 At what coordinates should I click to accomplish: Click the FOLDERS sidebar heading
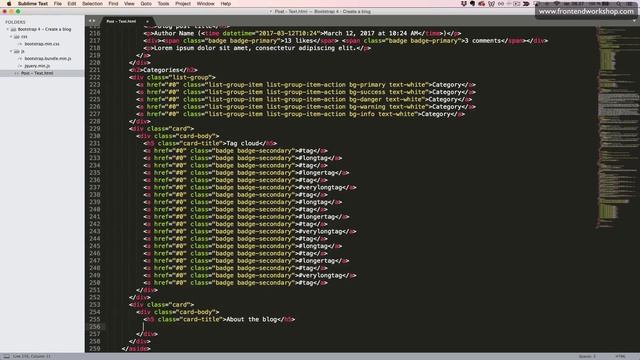pos(15,22)
